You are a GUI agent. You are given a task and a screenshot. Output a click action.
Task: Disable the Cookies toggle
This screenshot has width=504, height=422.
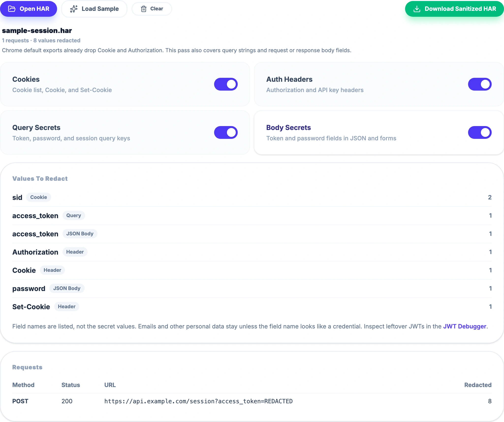226,84
